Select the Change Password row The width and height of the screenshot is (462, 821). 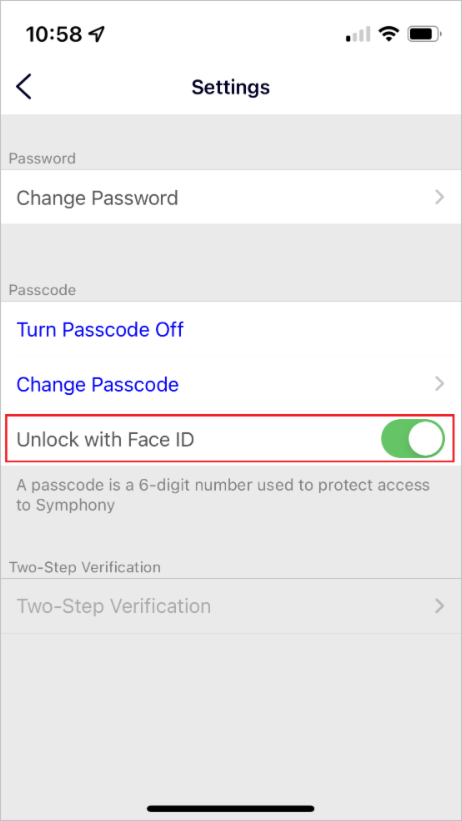231,197
